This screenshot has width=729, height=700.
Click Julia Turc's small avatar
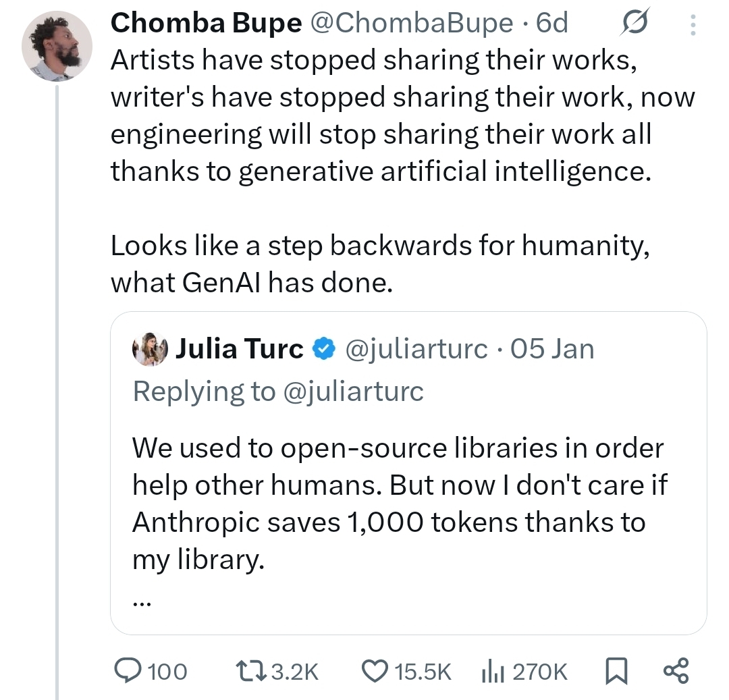(150, 350)
